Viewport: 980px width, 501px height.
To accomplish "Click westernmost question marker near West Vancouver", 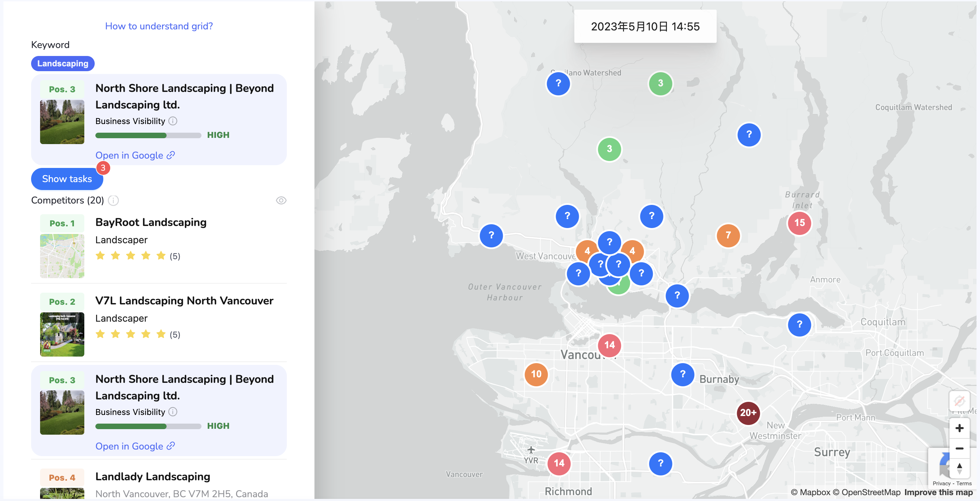I will (491, 236).
